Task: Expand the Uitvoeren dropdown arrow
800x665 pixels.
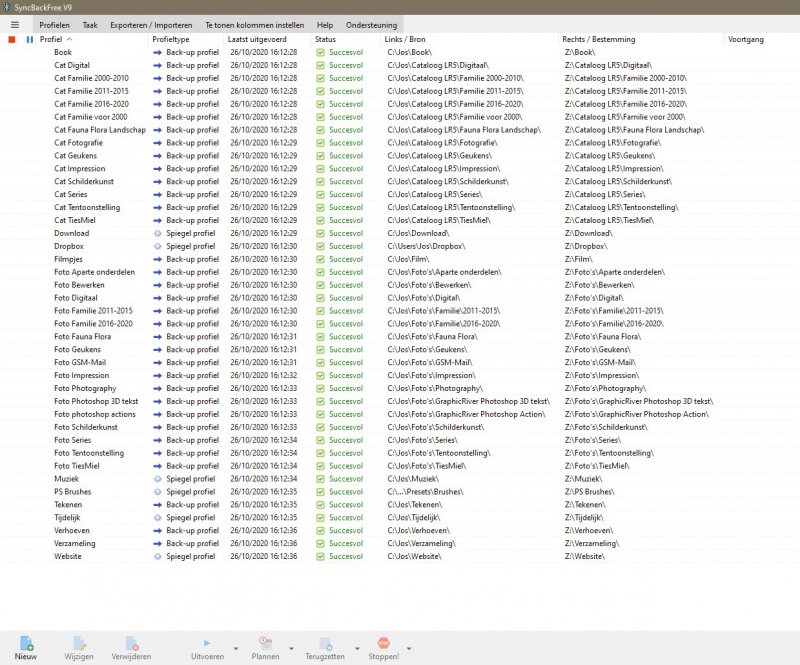Action: pyautogui.click(x=235, y=649)
